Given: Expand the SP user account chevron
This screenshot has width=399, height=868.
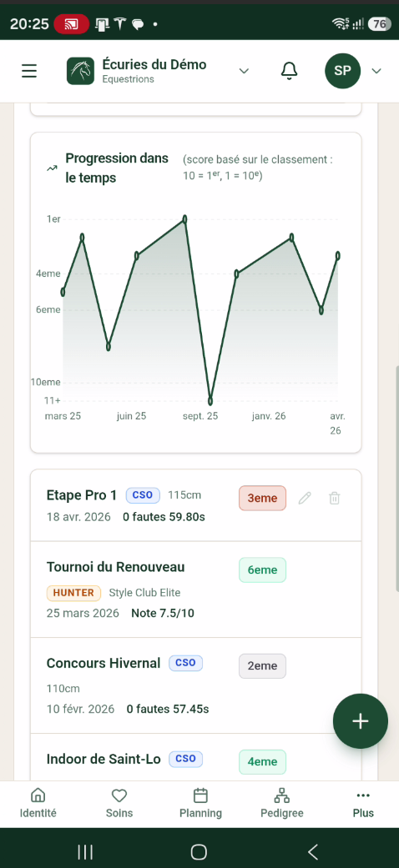Looking at the screenshot, I should 376,71.
